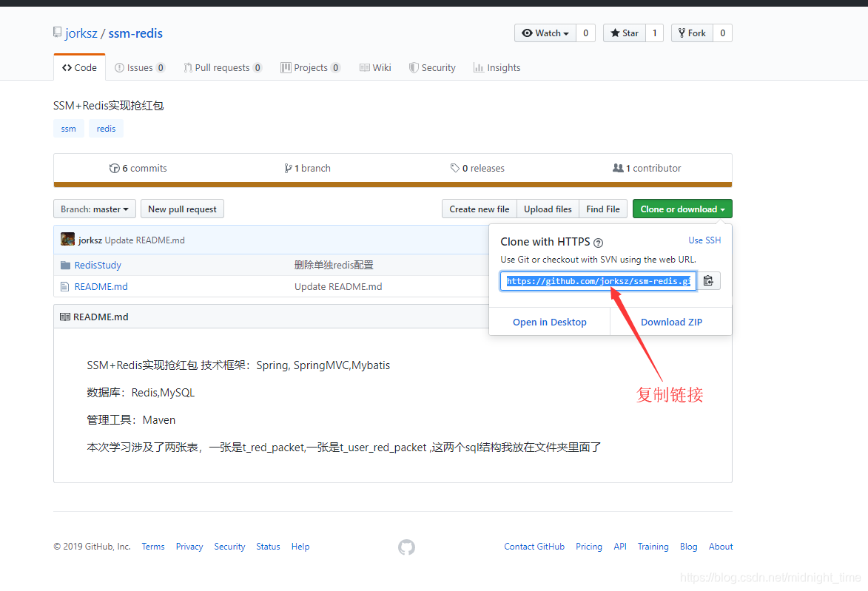The height and width of the screenshot is (591, 868).
Task: Click Create new file button
Action: (480, 209)
